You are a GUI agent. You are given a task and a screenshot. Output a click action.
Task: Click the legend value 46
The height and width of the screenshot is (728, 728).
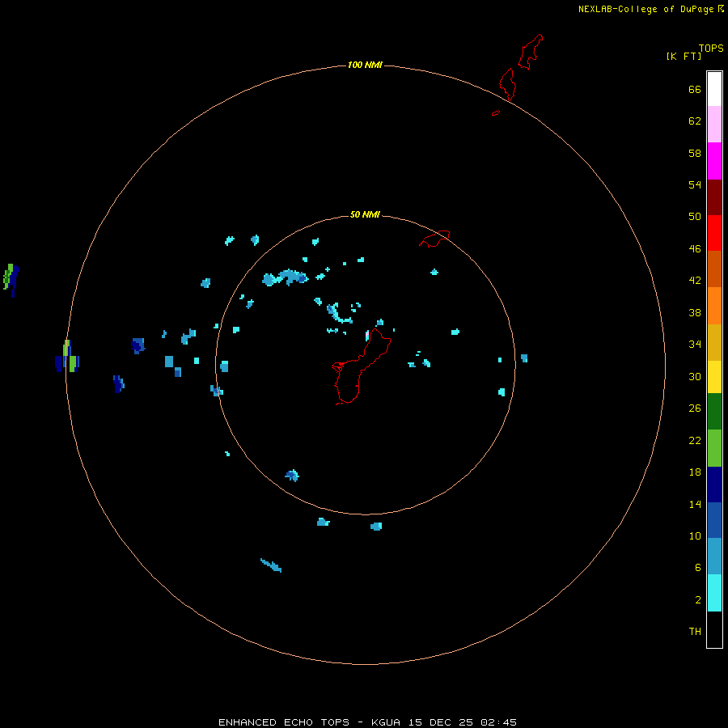695,249
